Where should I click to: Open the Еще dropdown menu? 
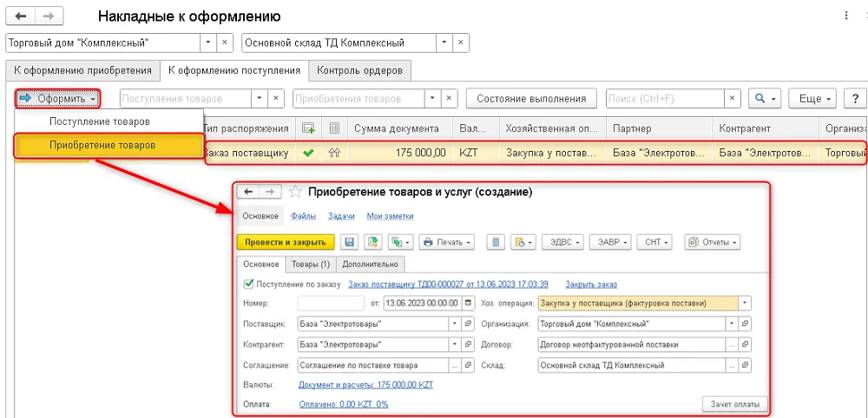(812, 98)
